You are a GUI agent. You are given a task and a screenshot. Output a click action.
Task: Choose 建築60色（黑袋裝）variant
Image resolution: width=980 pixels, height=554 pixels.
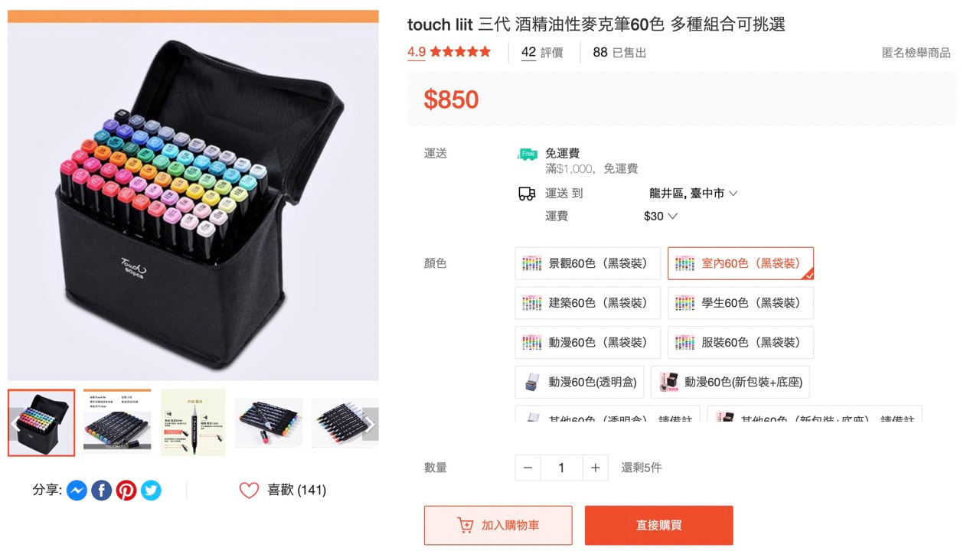587,303
